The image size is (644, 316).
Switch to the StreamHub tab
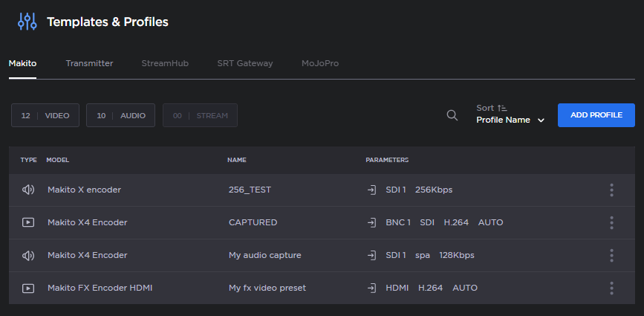click(x=165, y=63)
